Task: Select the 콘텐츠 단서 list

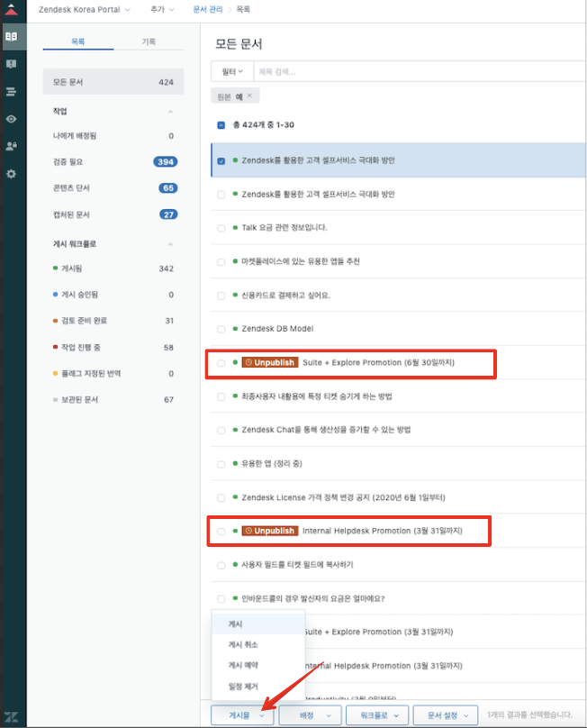Action: click(x=113, y=188)
